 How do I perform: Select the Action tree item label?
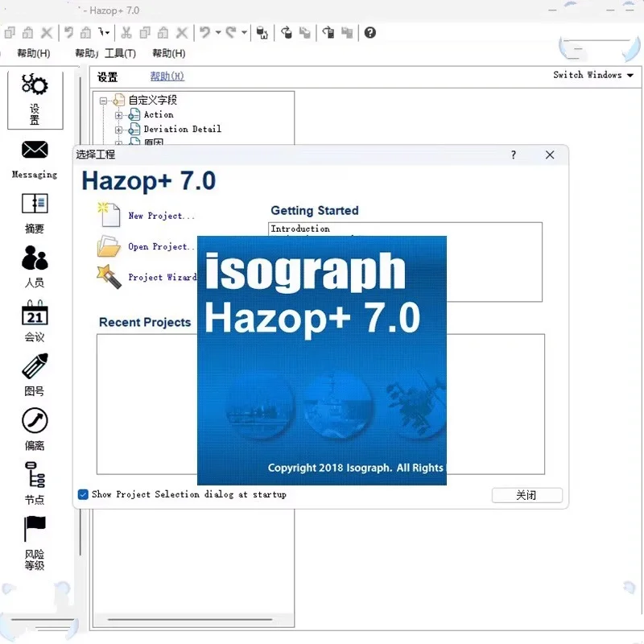tap(159, 114)
